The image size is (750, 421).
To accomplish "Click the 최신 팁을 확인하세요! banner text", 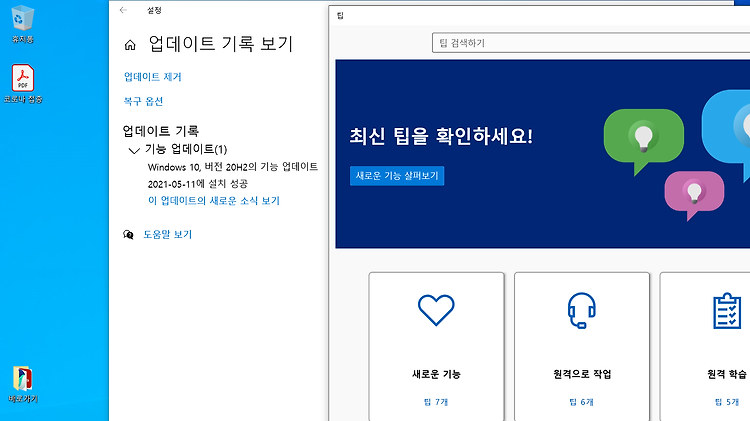I will (441, 136).
